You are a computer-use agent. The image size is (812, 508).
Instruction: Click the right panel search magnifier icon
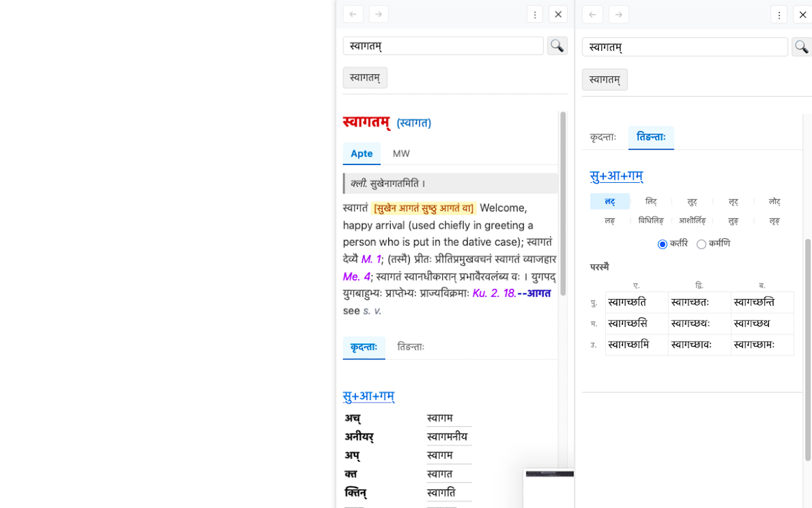802,46
